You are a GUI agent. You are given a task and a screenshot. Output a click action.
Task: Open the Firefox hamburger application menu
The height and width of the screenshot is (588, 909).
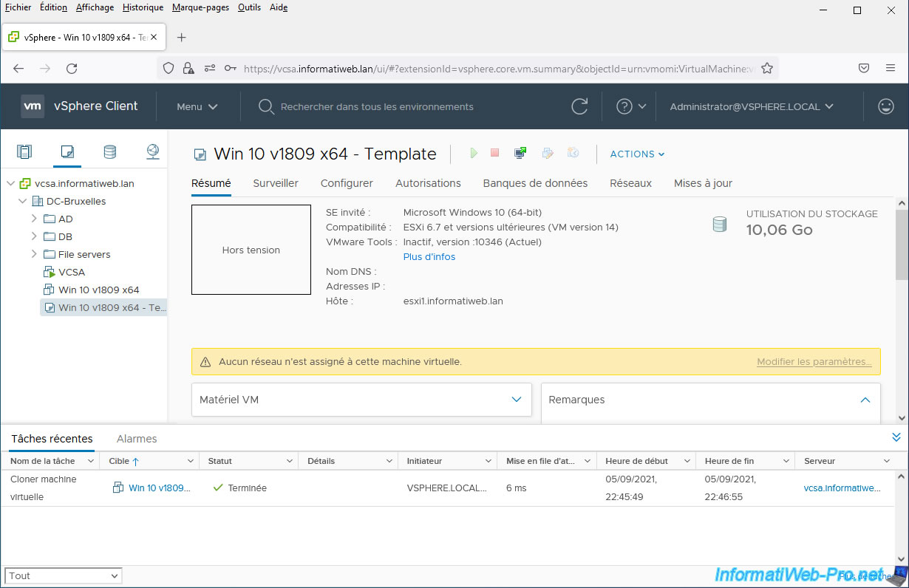click(891, 68)
